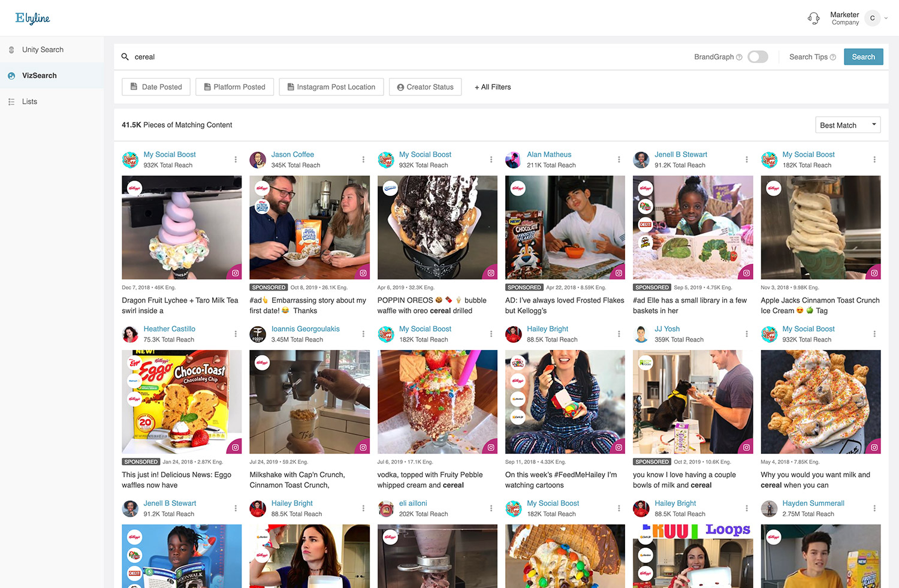The image size is (899, 588).
Task: Open Jason Coffee's creator profile link
Action: tap(292, 155)
